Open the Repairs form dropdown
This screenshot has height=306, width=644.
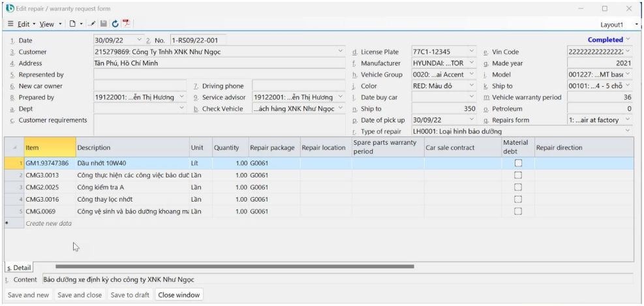pyautogui.click(x=628, y=119)
